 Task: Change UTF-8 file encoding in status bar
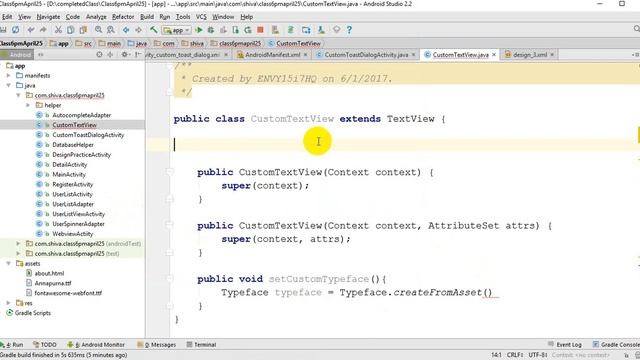(538, 355)
